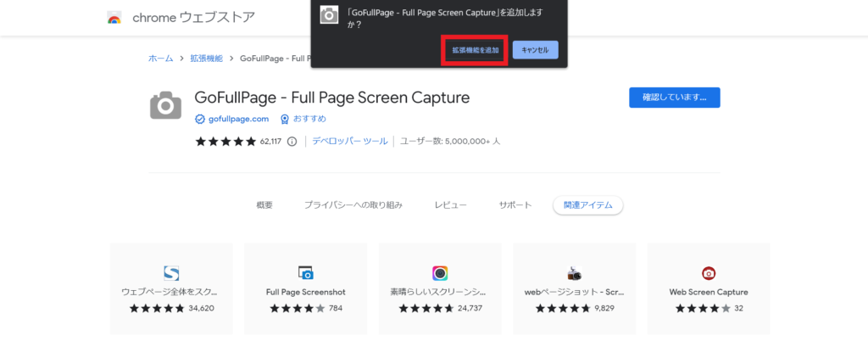The height and width of the screenshot is (341, 868).
Task: Open the ホーム breadcrumb link
Action: [160, 59]
